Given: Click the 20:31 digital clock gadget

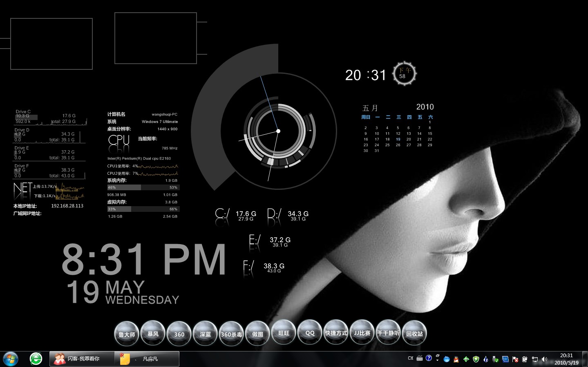Looking at the screenshot, I should [366, 75].
